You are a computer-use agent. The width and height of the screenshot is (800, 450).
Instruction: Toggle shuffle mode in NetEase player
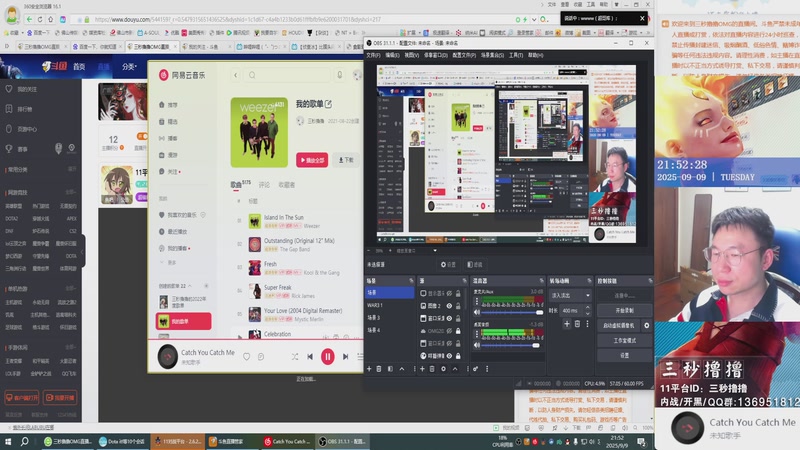pos(295,357)
